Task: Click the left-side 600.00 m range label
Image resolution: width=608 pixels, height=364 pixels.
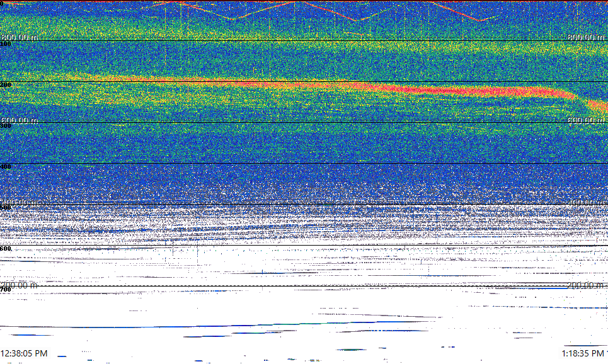Action: (x=19, y=120)
